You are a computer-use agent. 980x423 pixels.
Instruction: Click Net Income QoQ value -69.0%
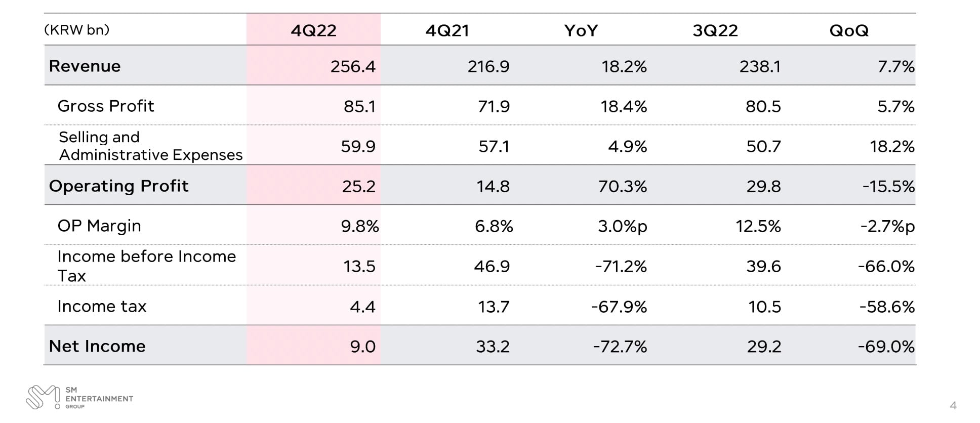coord(886,347)
